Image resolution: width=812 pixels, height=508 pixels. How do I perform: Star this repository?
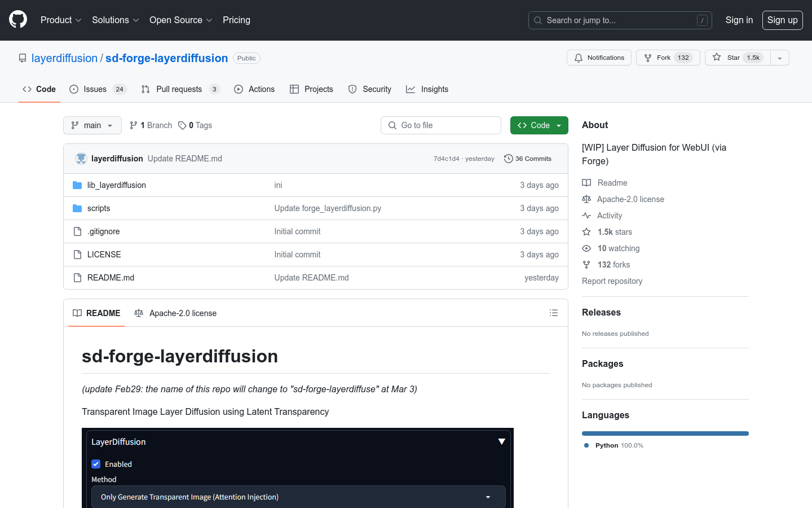tap(733, 58)
